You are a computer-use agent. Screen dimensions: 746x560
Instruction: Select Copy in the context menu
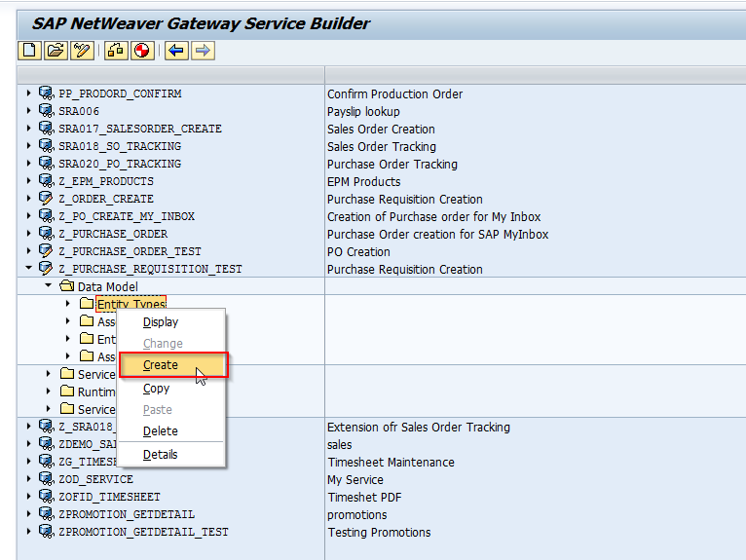pos(156,389)
